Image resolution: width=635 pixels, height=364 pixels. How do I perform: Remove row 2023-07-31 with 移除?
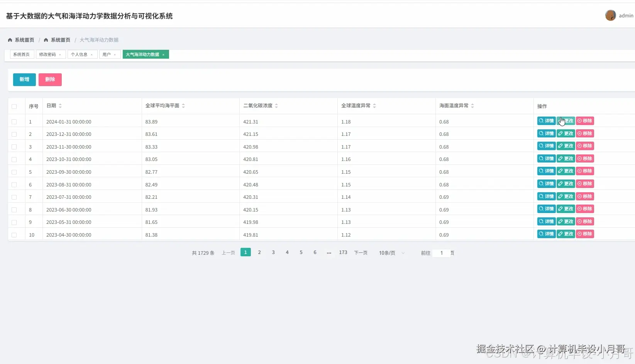pos(585,196)
